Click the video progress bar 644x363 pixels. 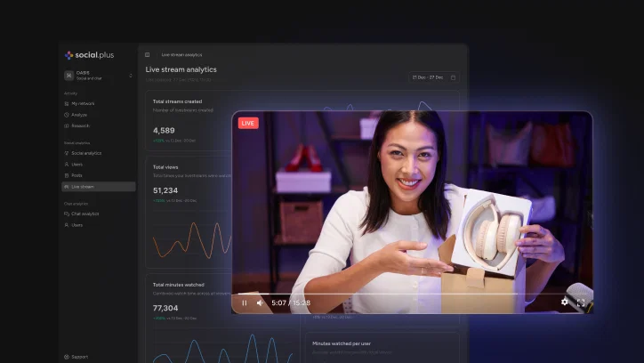(x=411, y=294)
